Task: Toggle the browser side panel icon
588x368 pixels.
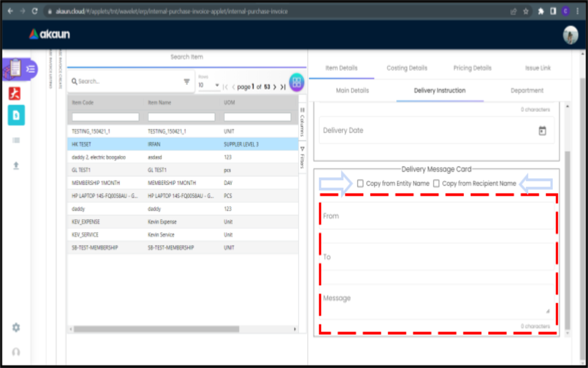Action: click(x=553, y=11)
